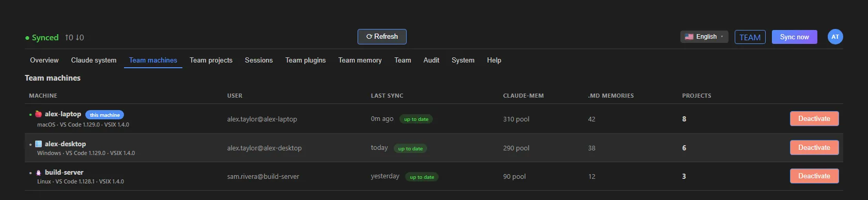Image resolution: width=868 pixels, height=200 pixels.
Task: Click the Sync now button
Action: pos(794,37)
